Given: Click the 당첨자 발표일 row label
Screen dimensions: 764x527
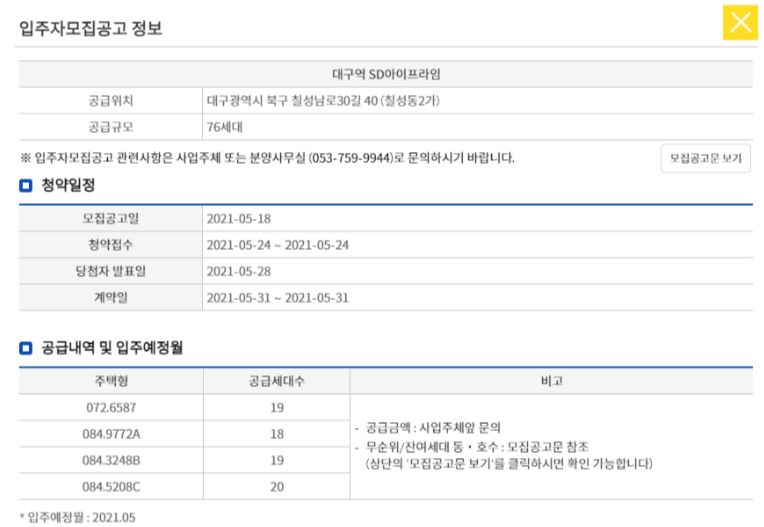Looking at the screenshot, I should coord(111,271).
